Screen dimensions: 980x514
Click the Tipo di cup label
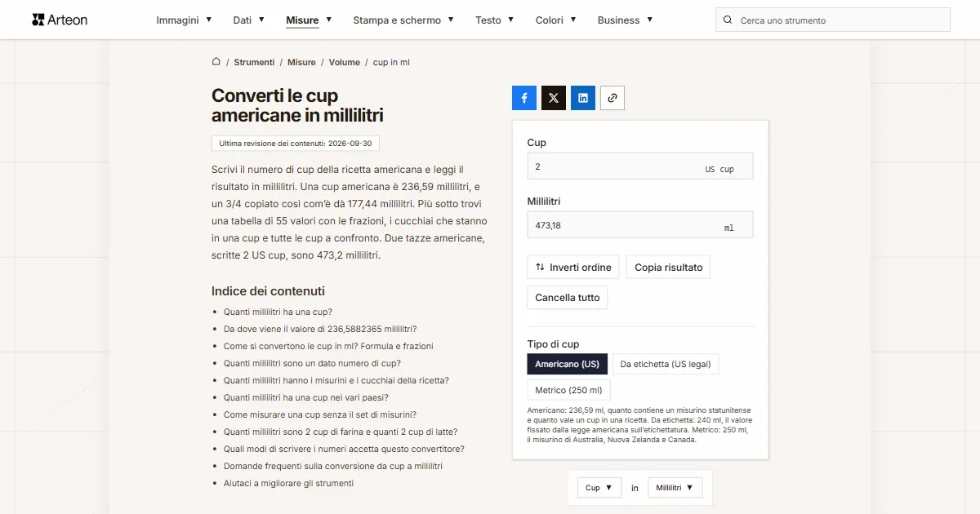tap(554, 343)
